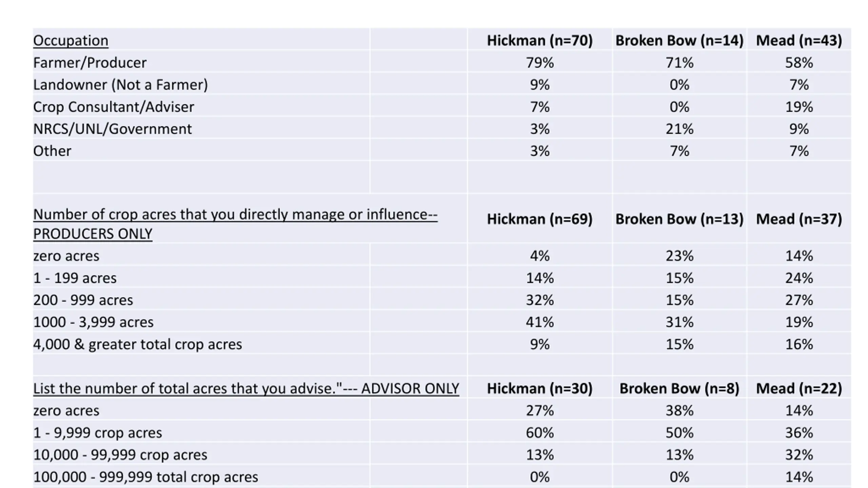Select the Hickman (n=69) header
Screen dimensions: 868x488
click(540, 219)
